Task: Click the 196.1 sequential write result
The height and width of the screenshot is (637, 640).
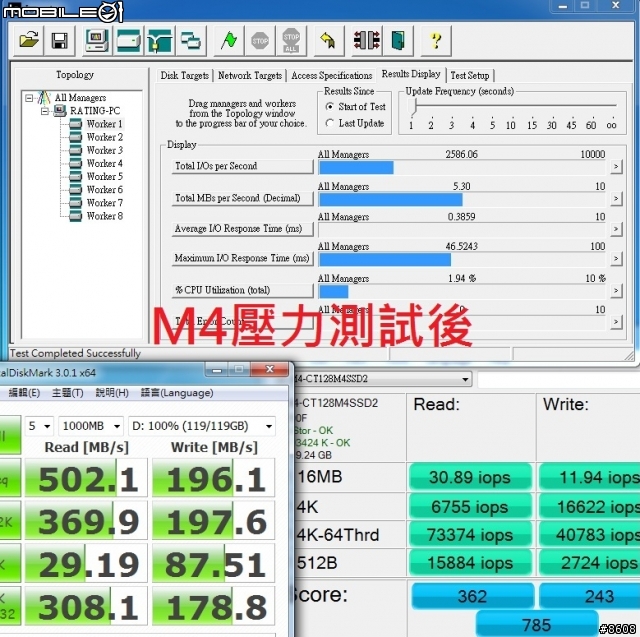Action: pyautogui.click(x=213, y=478)
